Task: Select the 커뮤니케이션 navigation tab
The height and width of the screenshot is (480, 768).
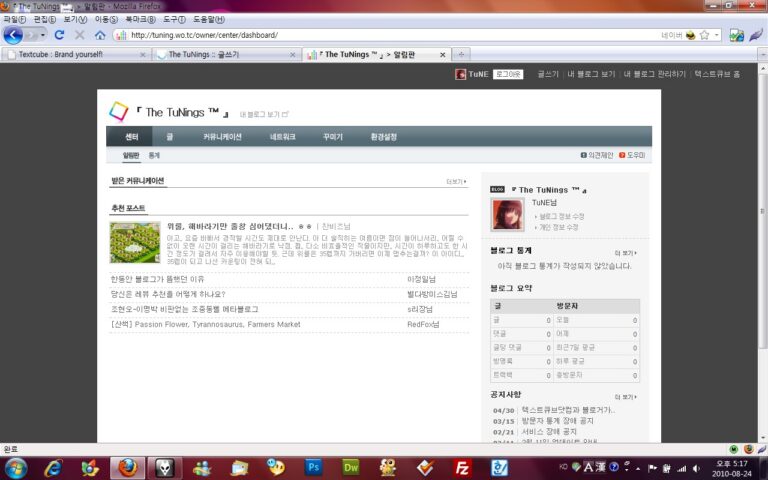Action: (222, 137)
